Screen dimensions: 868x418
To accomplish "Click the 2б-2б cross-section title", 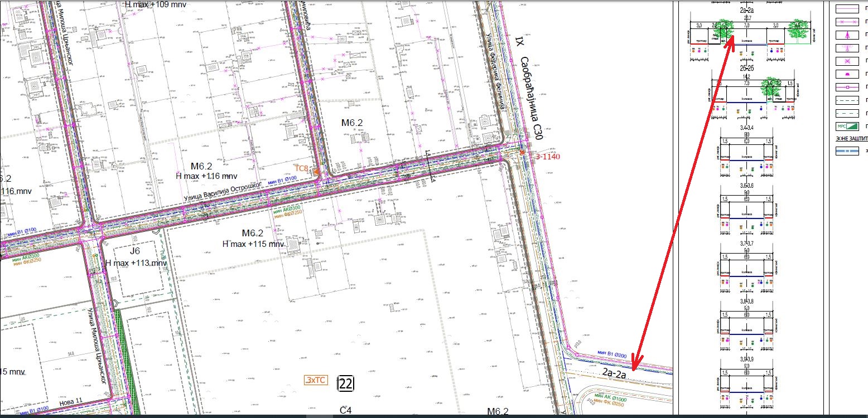I will coord(747,68).
